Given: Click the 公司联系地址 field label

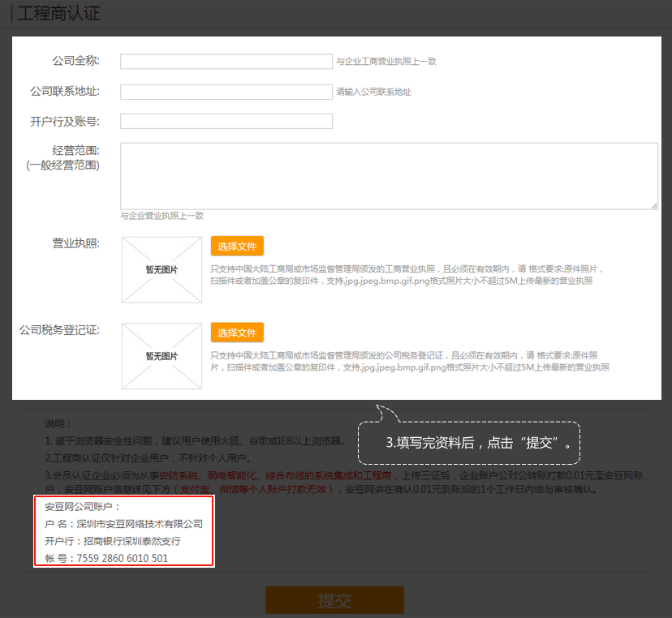Looking at the screenshot, I should click(64, 92).
